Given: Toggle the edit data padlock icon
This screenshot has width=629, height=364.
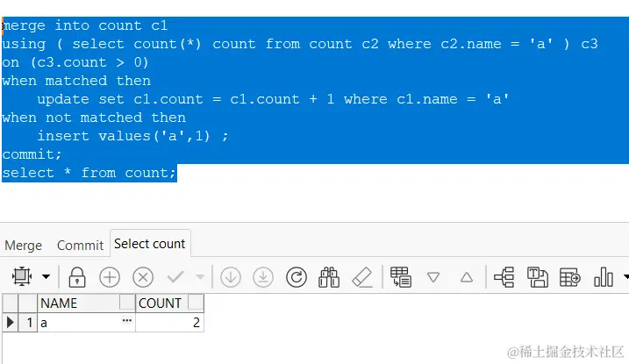Looking at the screenshot, I should 77,277.
